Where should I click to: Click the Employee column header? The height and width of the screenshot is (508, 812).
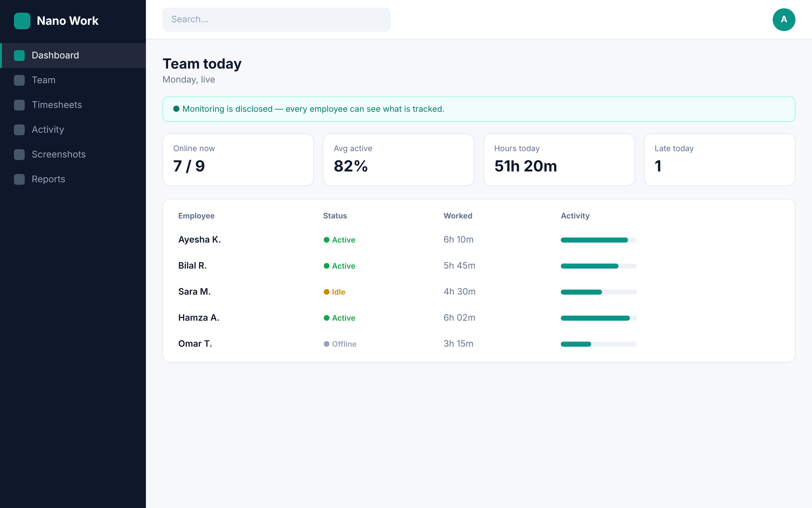(x=196, y=216)
